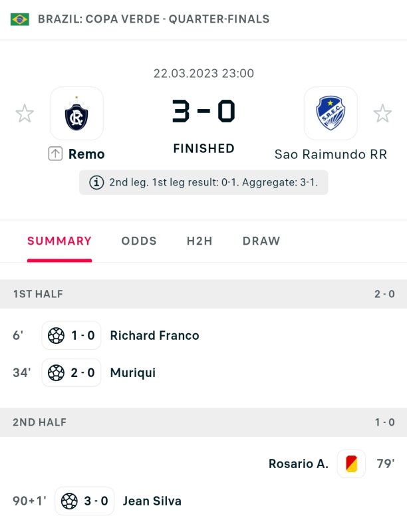Click the goal icon for 2-0
407x532 pixels.
[x=57, y=372]
